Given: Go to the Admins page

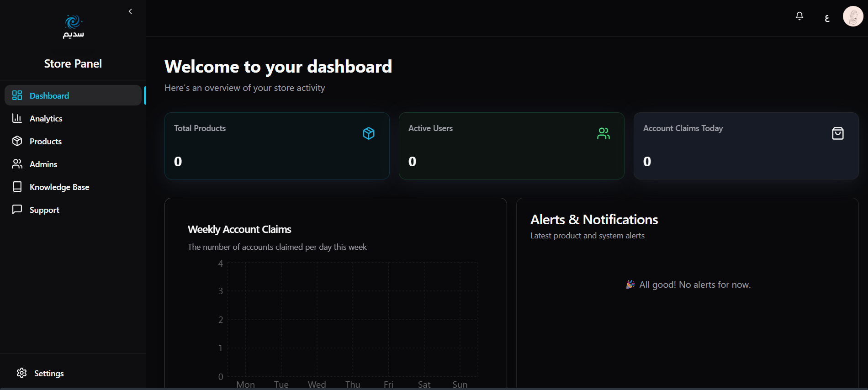Looking at the screenshot, I should tap(43, 164).
